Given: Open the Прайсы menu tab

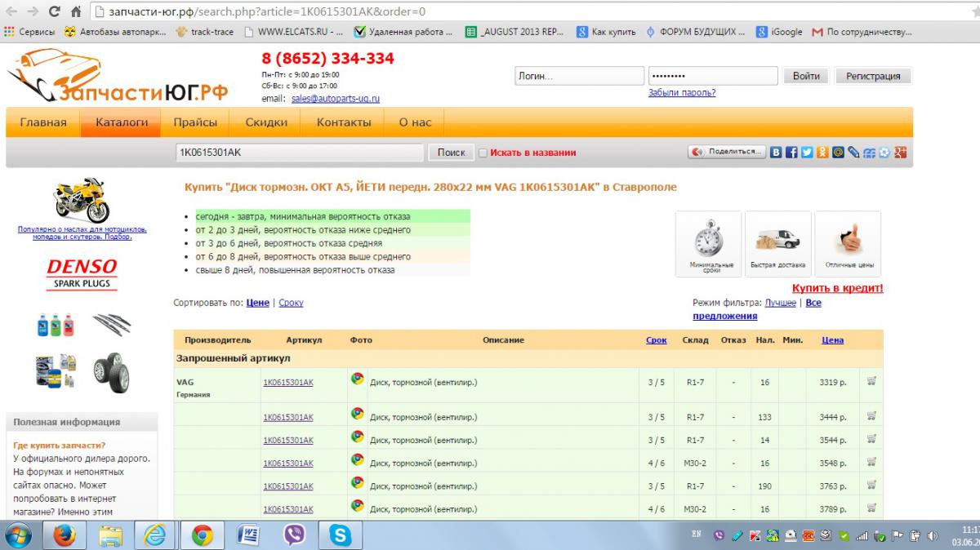Looking at the screenshot, I should (x=195, y=122).
